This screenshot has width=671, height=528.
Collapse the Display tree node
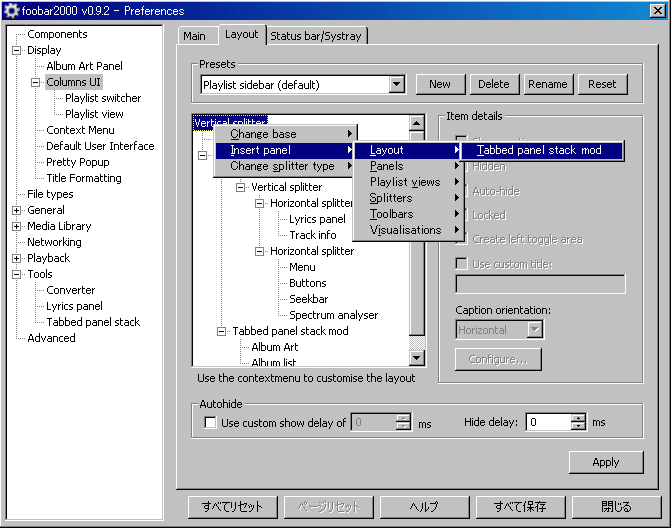click(x=16, y=50)
